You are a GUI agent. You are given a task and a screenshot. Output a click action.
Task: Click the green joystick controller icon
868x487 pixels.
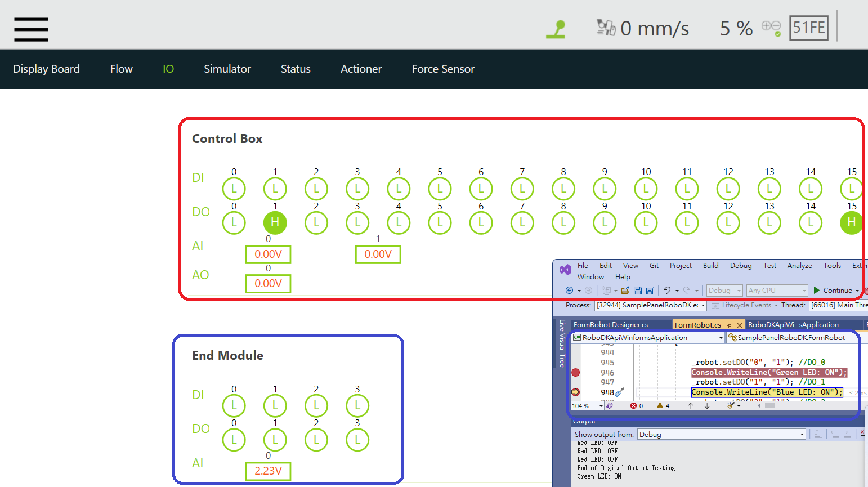[556, 29]
